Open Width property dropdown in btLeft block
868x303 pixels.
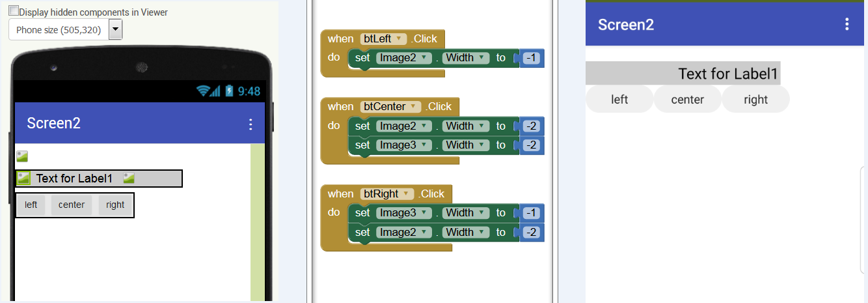[x=482, y=58]
